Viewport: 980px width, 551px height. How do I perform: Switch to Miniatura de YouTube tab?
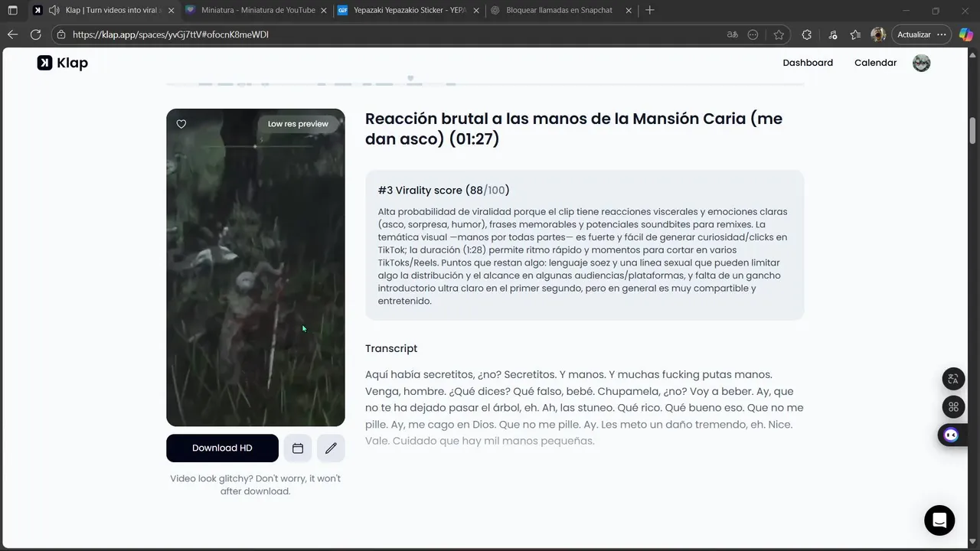tap(258, 10)
